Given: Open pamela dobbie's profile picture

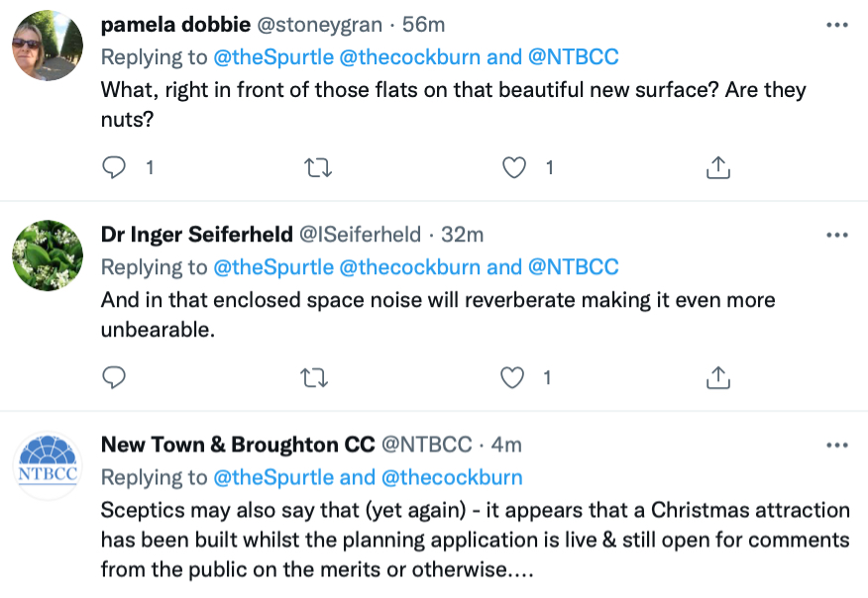Looking at the screenshot, I should pyautogui.click(x=48, y=46).
